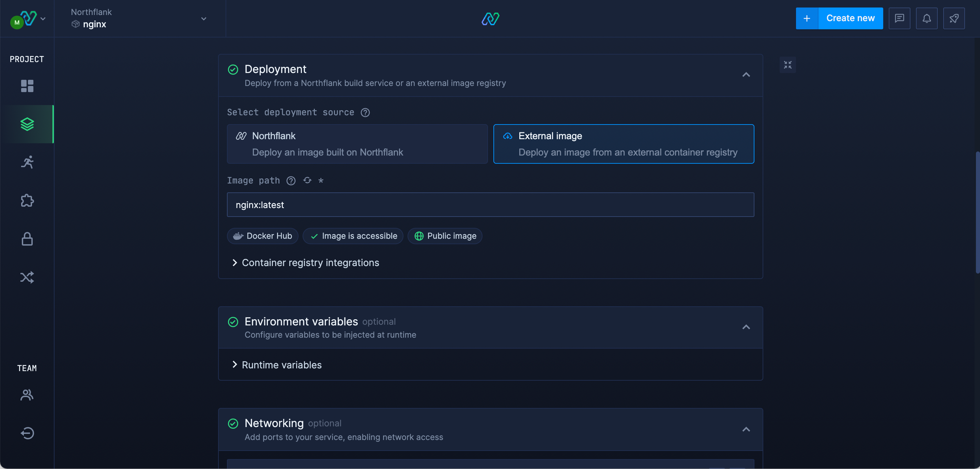Open Pipelines via the shuffle icon
The width and height of the screenshot is (980, 469).
point(27,277)
